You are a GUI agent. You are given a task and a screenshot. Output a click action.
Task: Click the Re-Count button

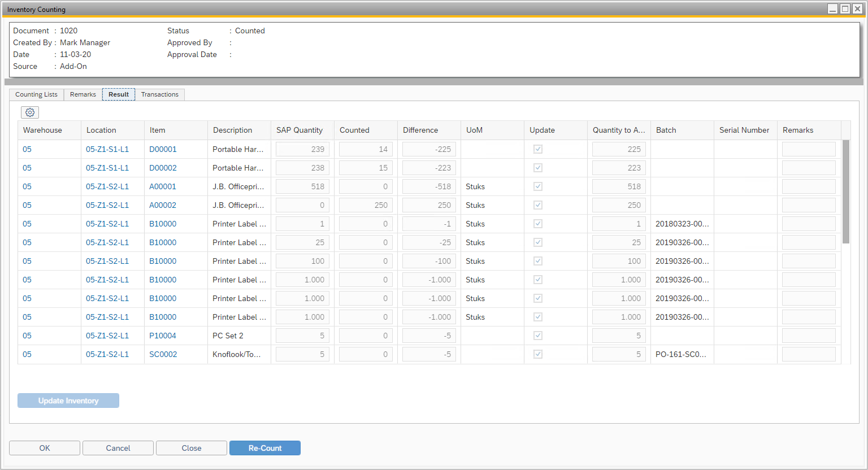coord(264,448)
